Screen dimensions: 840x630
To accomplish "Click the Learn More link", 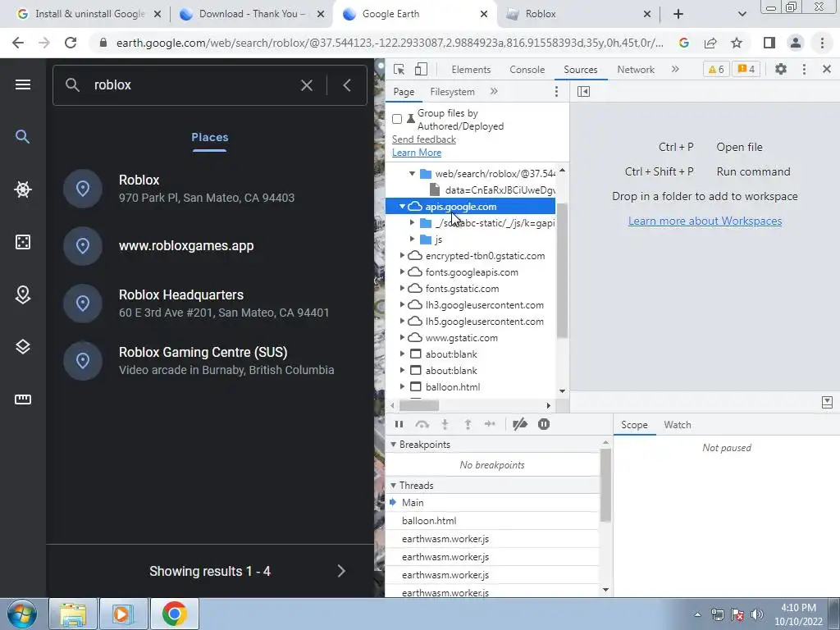I will 417,153.
